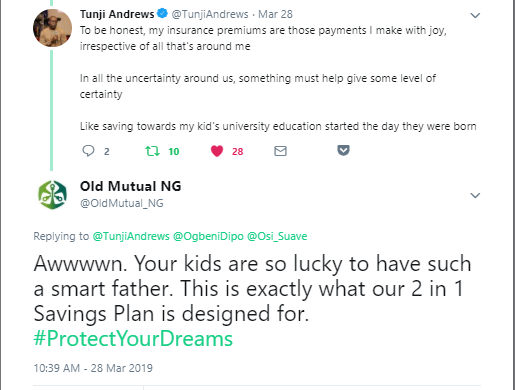Visit @TunjiAndrews in the Replying to line

pyautogui.click(x=131, y=236)
